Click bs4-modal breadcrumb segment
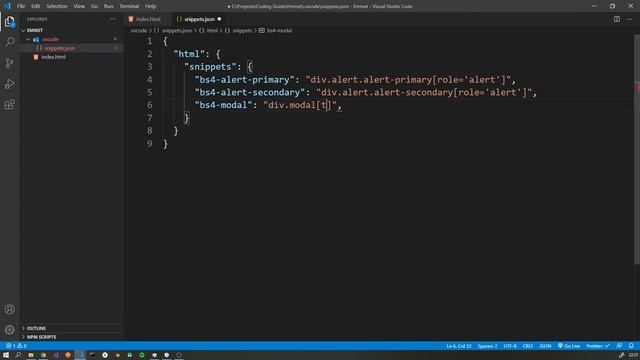 pyautogui.click(x=279, y=31)
